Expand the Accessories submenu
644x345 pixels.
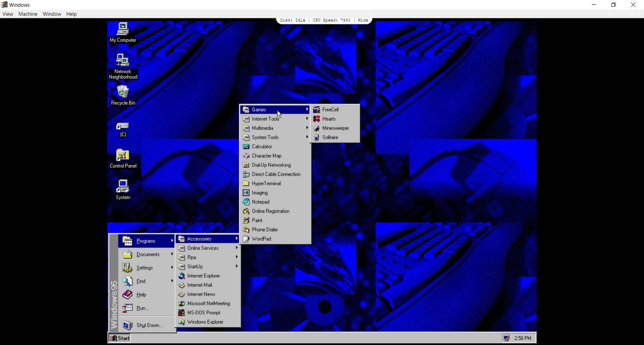pyautogui.click(x=208, y=239)
